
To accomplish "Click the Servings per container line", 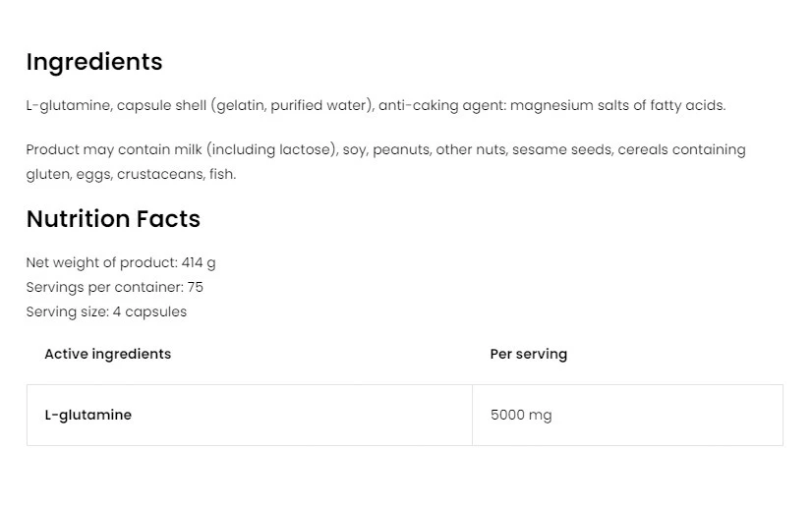I will click(x=114, y=287).
